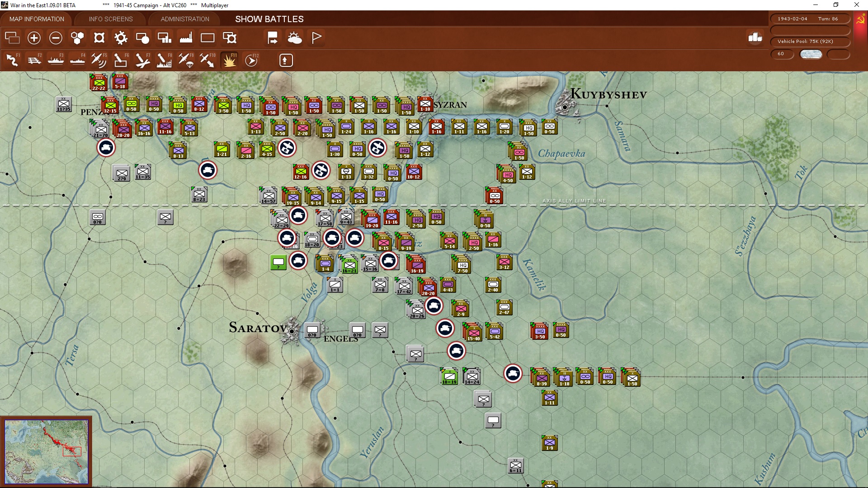Open the Map Information tab
The height and width of the screenshot is (488, 868).
coord(37,19)
